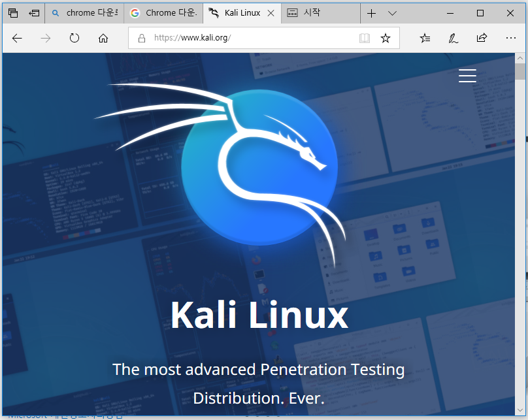The width and height of the screenshot is (528, 420).
Task: Maximize the Edge window
Action: tap(480, 13)
